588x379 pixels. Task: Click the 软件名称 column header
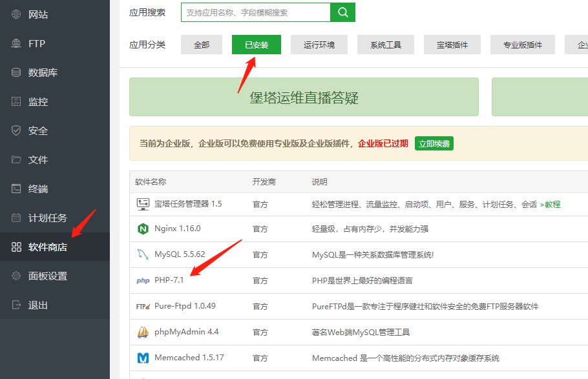[151, 182]
